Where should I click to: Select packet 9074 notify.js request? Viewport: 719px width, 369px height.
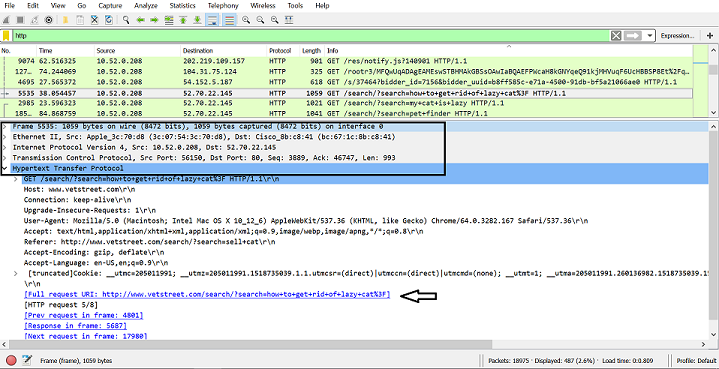pos(346,61)
